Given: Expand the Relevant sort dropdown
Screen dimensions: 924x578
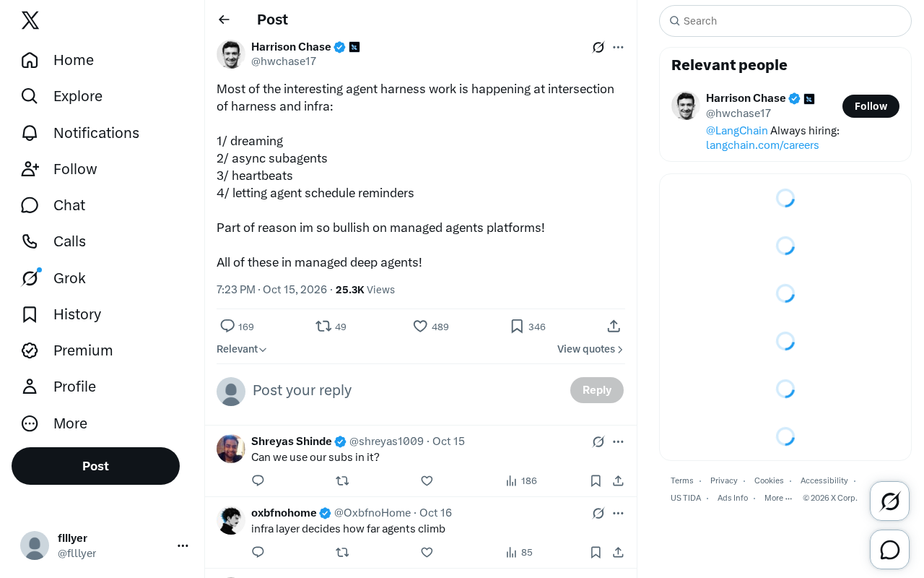Looking at the screenshot, I should (242, 349).
